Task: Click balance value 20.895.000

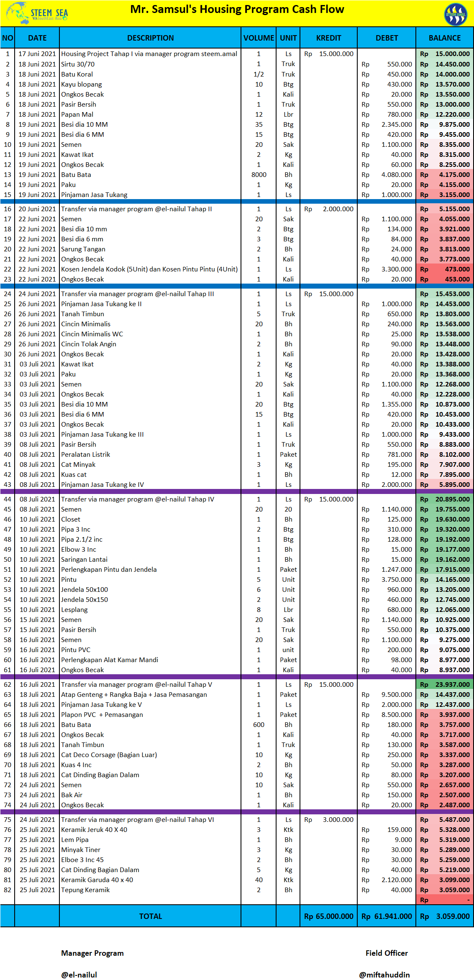Action: tap(452, 499)
